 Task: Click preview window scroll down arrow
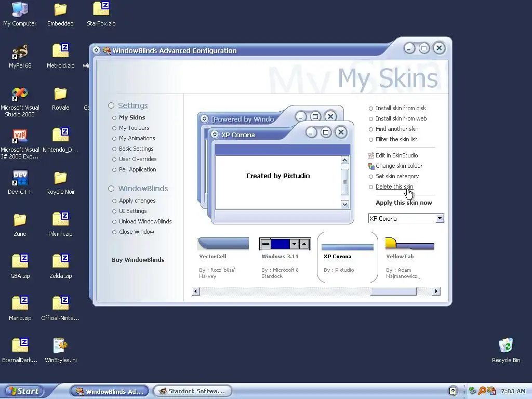coord(345,204)
